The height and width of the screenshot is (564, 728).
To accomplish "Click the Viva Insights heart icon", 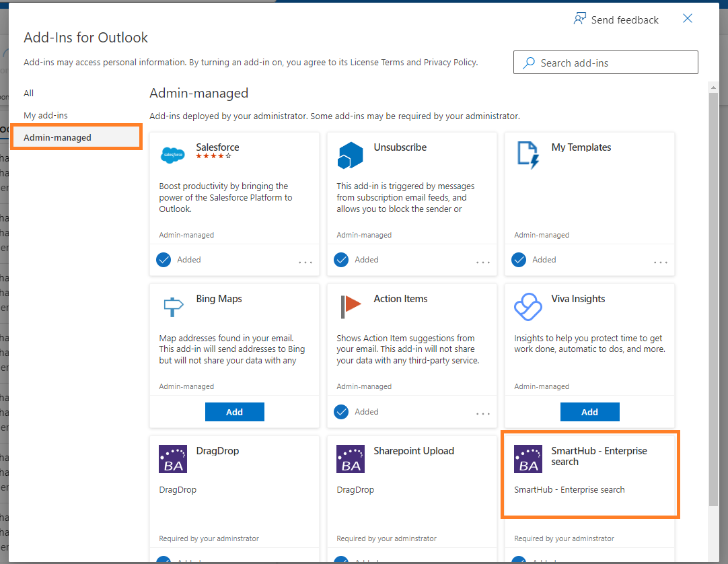I will click(528, 307).
